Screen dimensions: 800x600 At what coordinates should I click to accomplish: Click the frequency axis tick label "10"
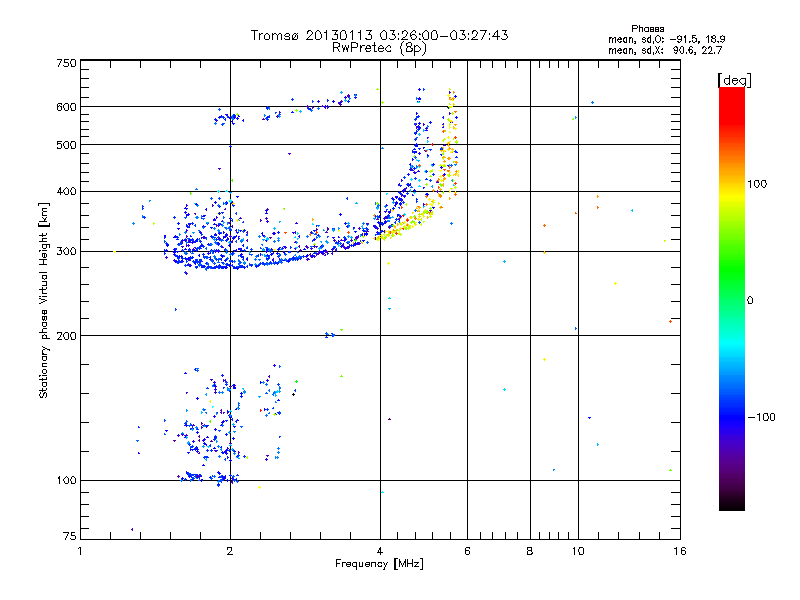[578, 551]
